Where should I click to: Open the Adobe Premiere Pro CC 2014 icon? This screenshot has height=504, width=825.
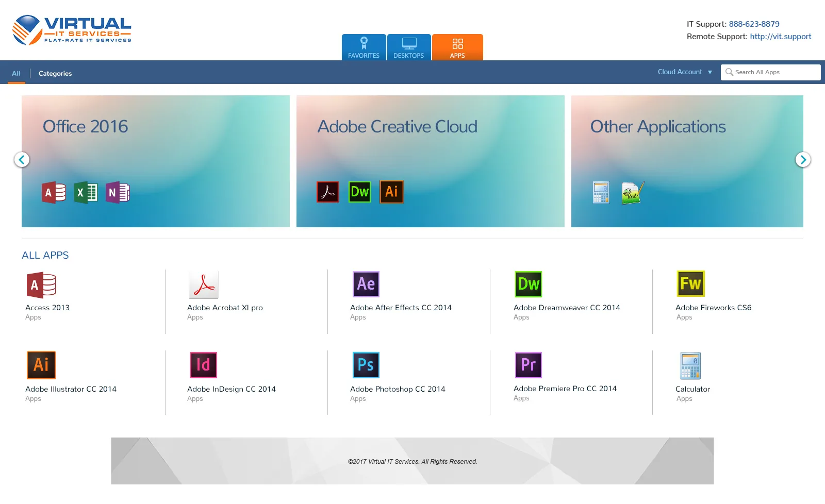point(529,365)
